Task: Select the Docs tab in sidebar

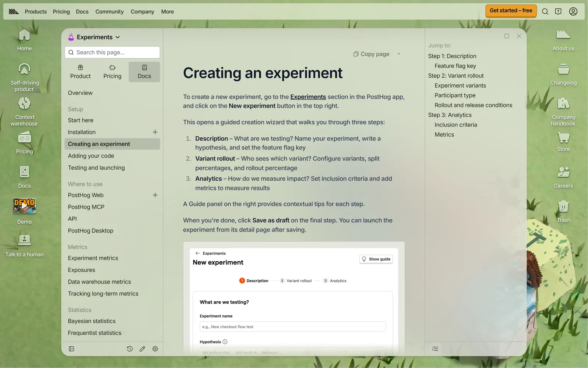Action: coord(144,72)
